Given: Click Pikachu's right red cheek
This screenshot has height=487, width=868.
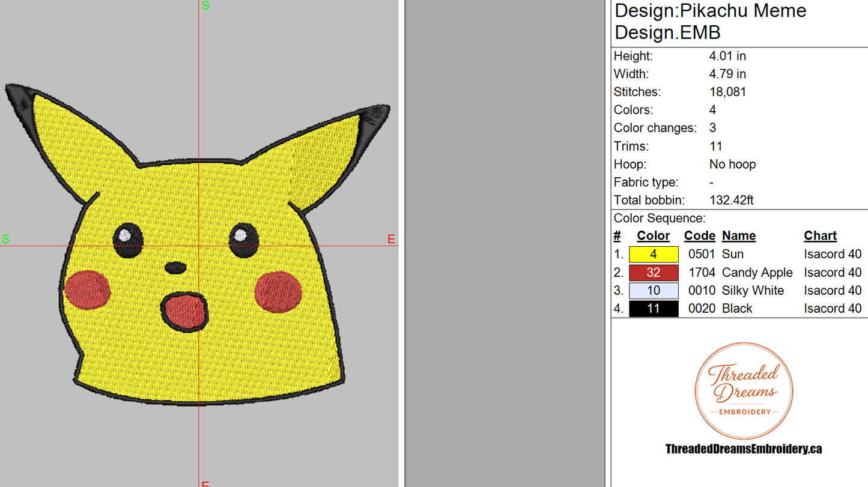Looking at the screenshot, I should coord(278,291).
